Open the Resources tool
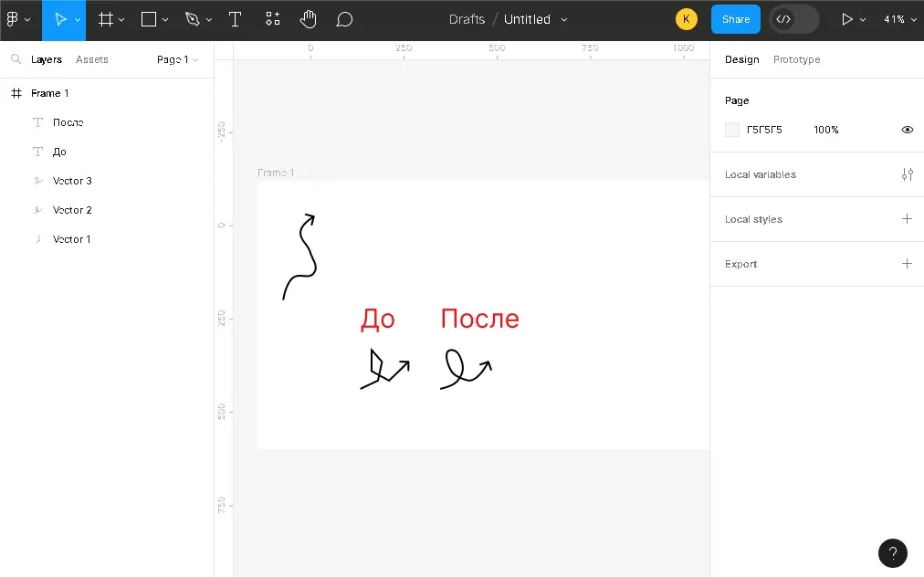The height and width of the screenshot is (577, 924). [x=273, y=19]
